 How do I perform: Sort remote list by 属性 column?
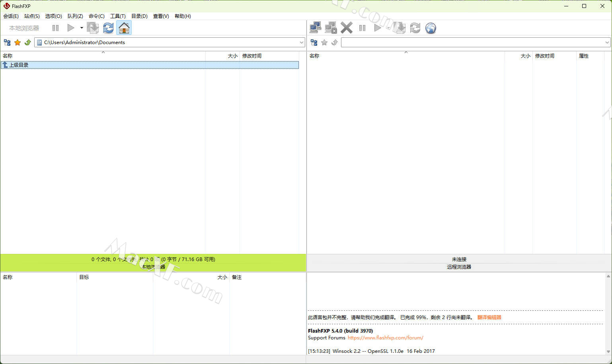click(584, 56)
